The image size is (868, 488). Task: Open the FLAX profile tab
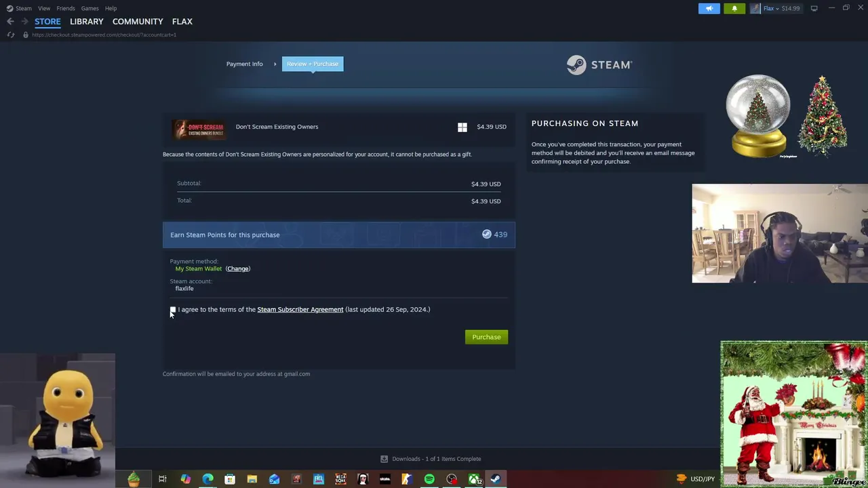click(x=182, y=22)
